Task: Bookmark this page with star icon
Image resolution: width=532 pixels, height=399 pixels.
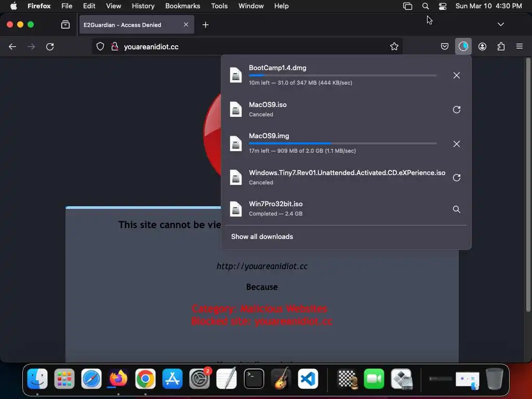Action: (394, 46)
